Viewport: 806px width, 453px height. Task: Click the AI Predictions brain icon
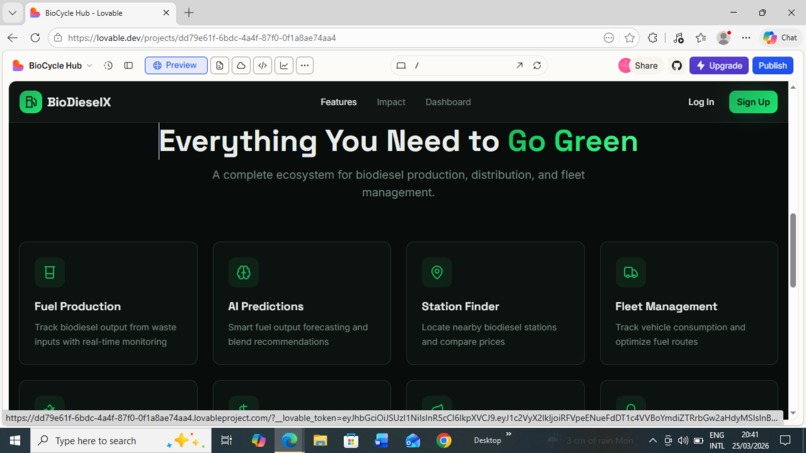[x=243, y=272]
